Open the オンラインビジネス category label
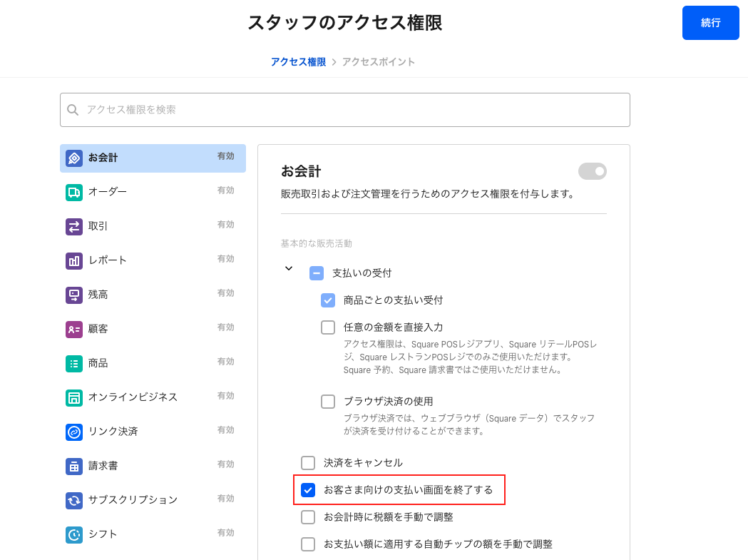The width and height of the screenshot is (748, 560). tap(133, 397)
